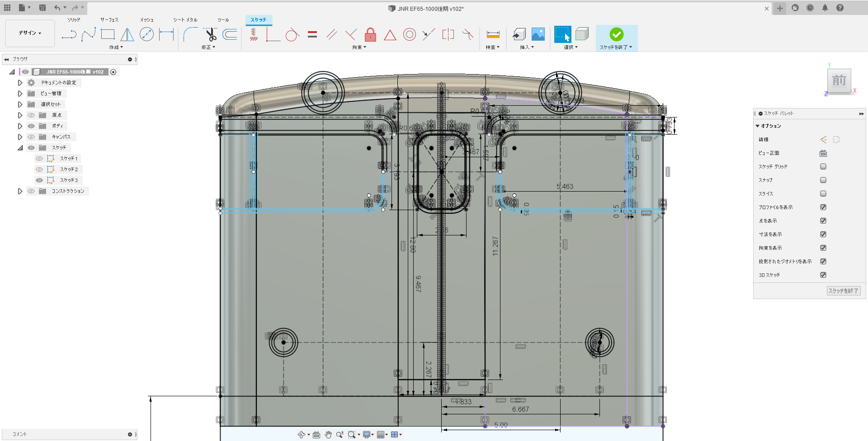
Task: Open the デザイン workspace dropdown
Action: [x=30, y=33]
